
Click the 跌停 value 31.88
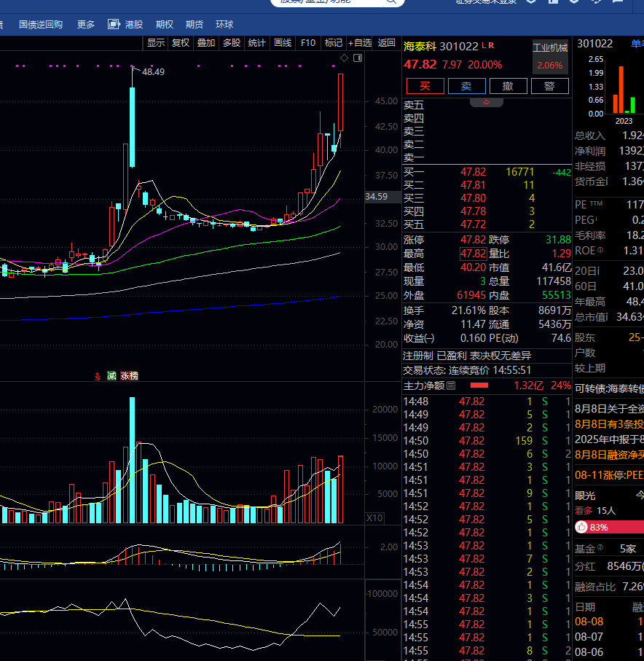(x=558, y=240)
